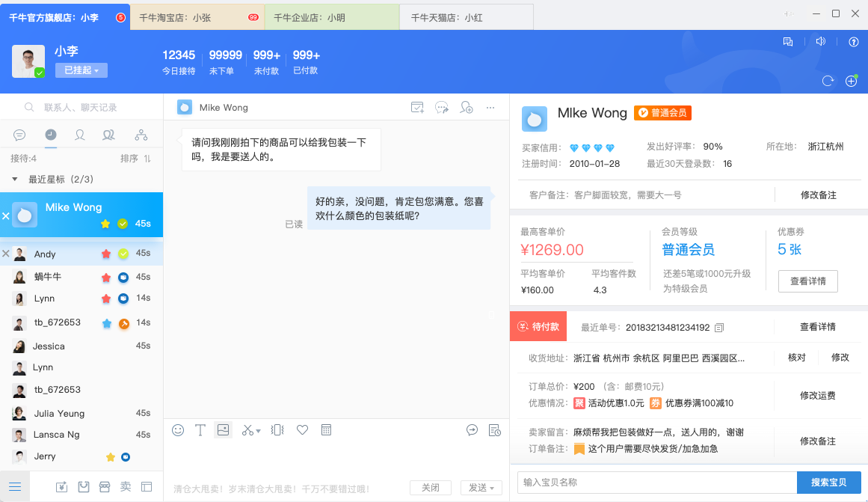The height and width of the screenshot is (502, 868).
Task: Send a window shake to customer
Action: tap(277, 430)
